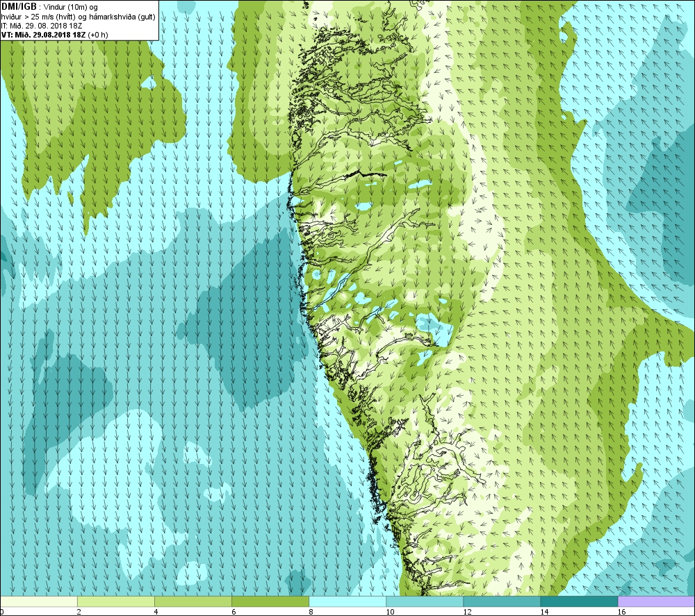The image size is (695, 616).
Task: Click the scale label '10'
Action: click(x=390, y=612)
